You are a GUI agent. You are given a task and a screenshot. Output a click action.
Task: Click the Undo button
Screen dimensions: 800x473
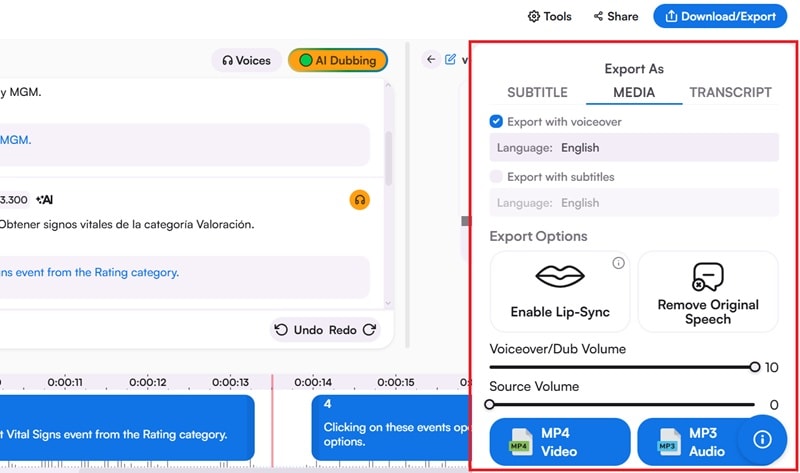(299, 330)
